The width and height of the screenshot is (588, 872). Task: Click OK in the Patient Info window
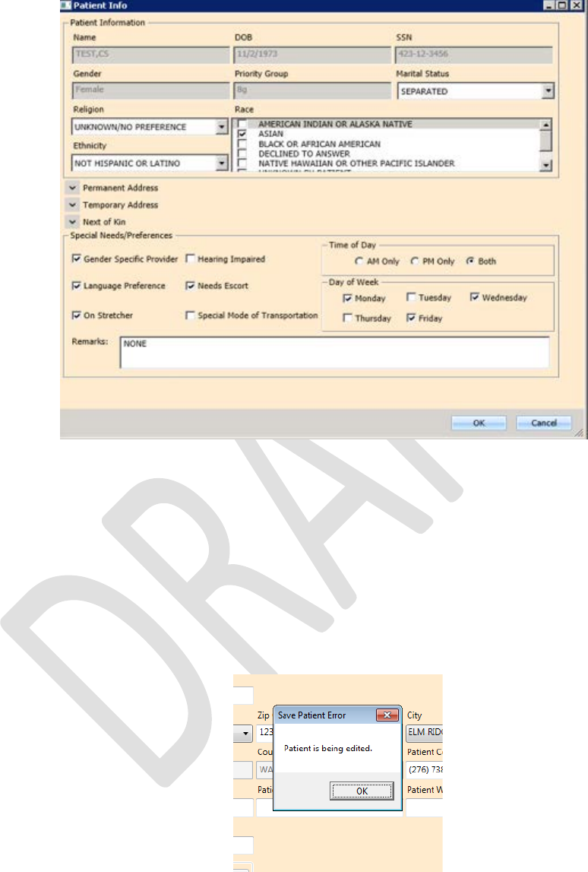click(x=479, y=423)
